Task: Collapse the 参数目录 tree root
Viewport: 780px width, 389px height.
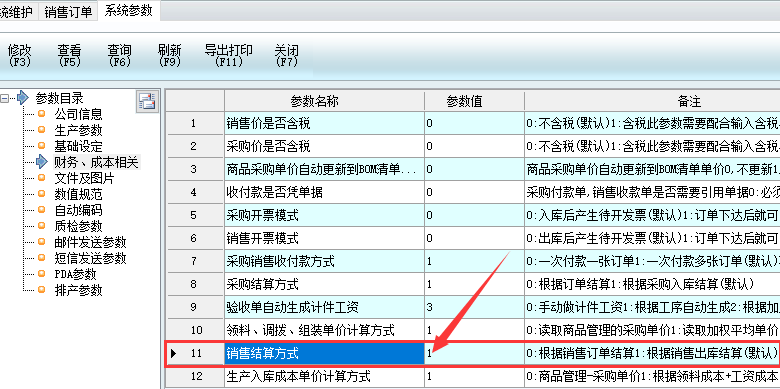Action: (4, 98)
